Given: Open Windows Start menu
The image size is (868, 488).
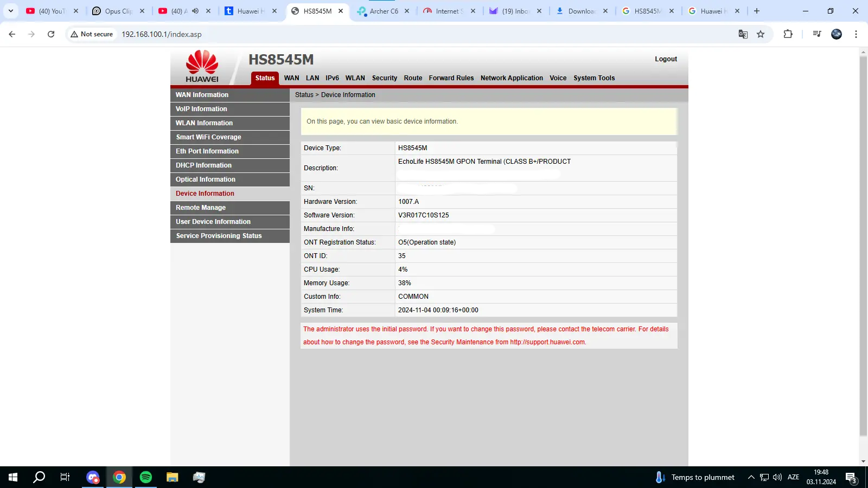Looking at the screenshot, I should point(13,477).
